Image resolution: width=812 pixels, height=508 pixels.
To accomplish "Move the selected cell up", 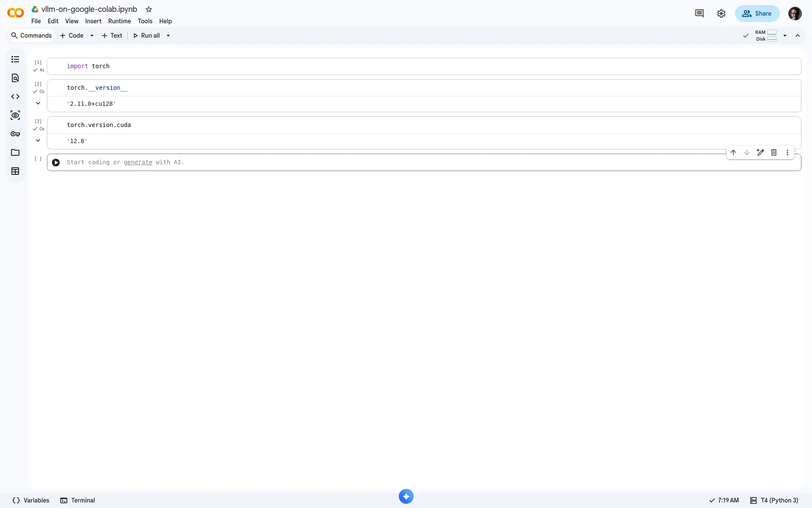I will pos(733,152).
